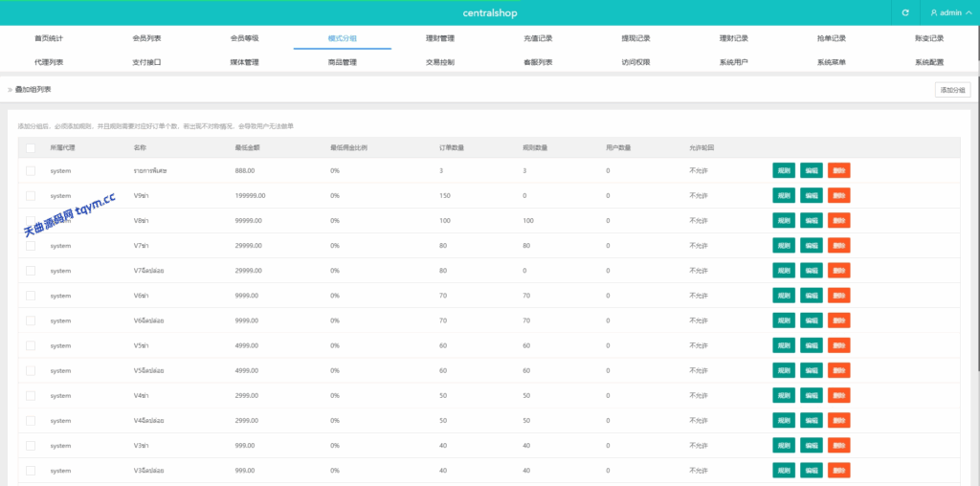Open the 首页统计 tab

point(49,38)
